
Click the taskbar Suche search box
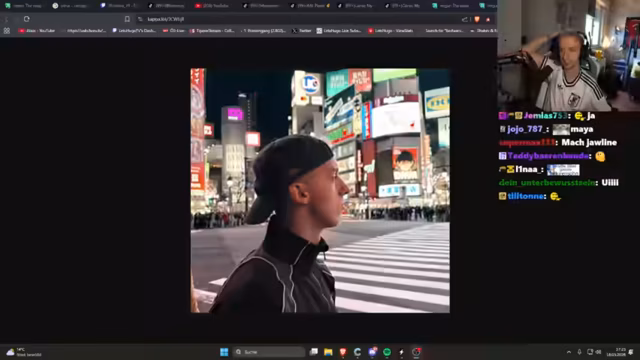point(269,352)
